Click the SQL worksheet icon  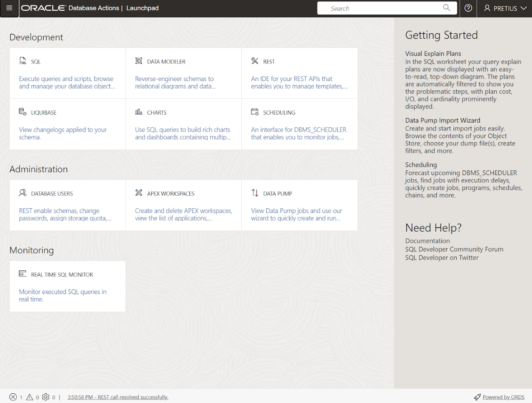coord(23,61)
